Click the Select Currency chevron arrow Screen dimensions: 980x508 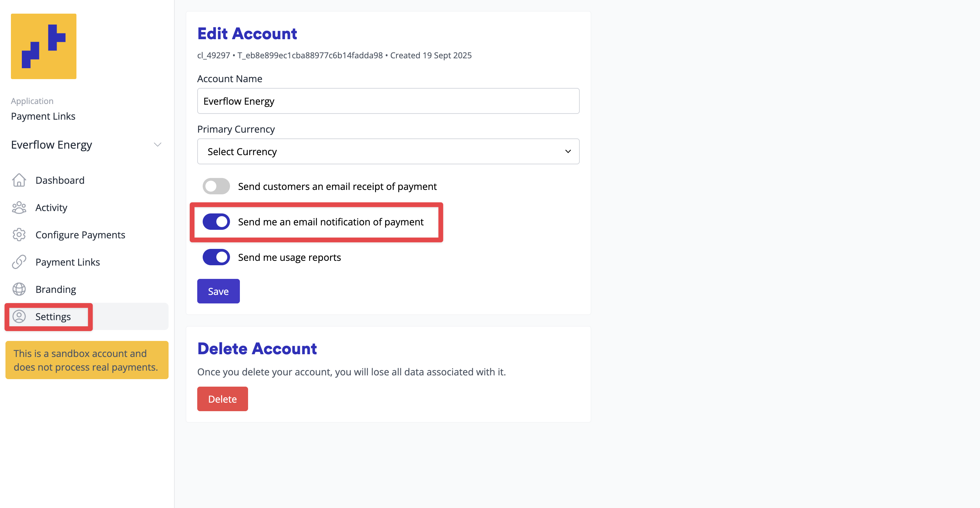coord(568,152)
